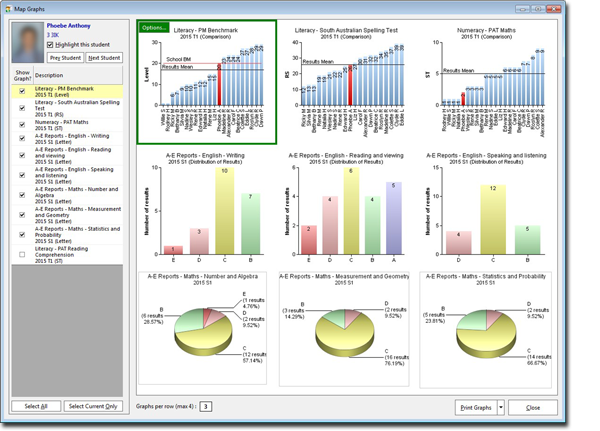Open the green Options menu on graph

point(154,28)
